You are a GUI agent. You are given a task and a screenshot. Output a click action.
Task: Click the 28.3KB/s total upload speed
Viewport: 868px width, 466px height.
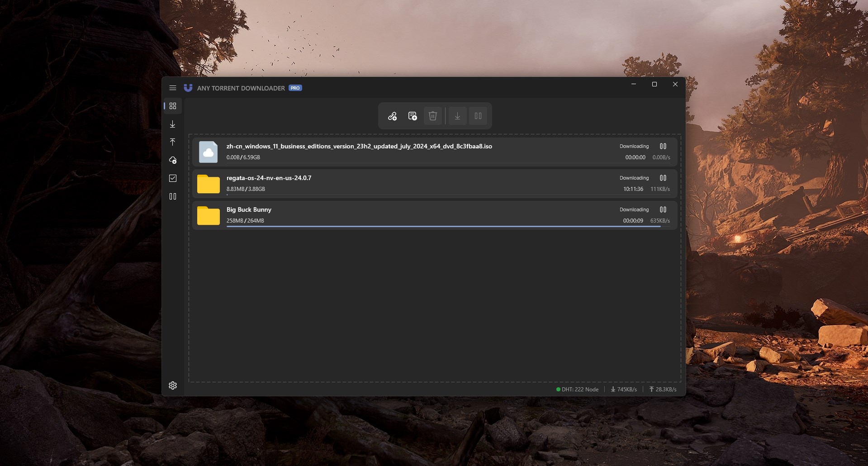(x=663, y=390)
